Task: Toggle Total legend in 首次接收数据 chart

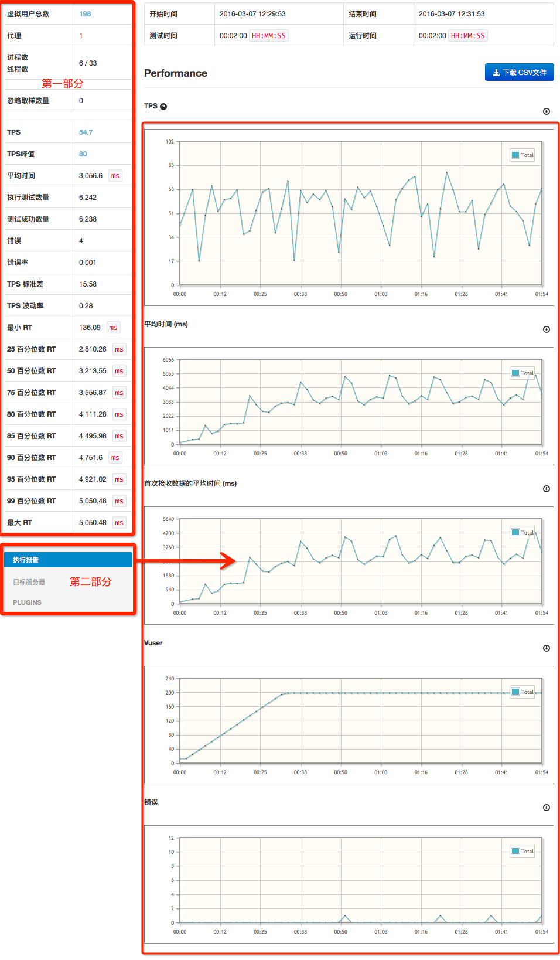Action: (x=523, y=533)
